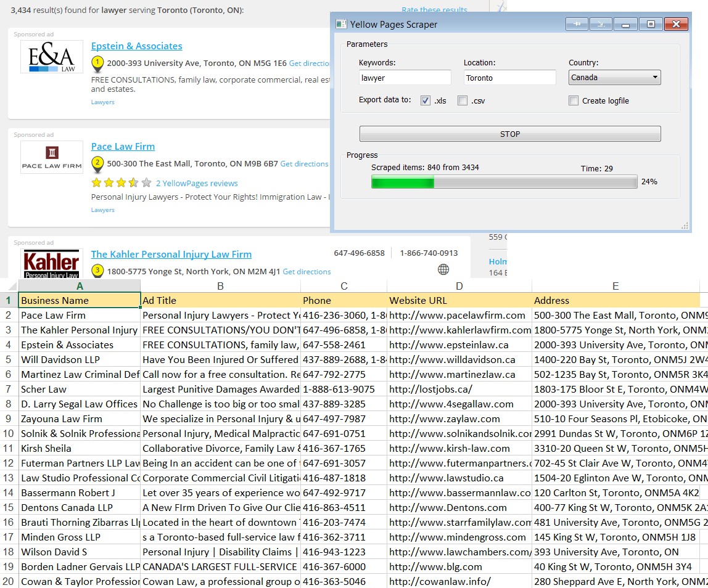
Task: Click the Will Davidson LLP cell
Action: pos(80,360)
